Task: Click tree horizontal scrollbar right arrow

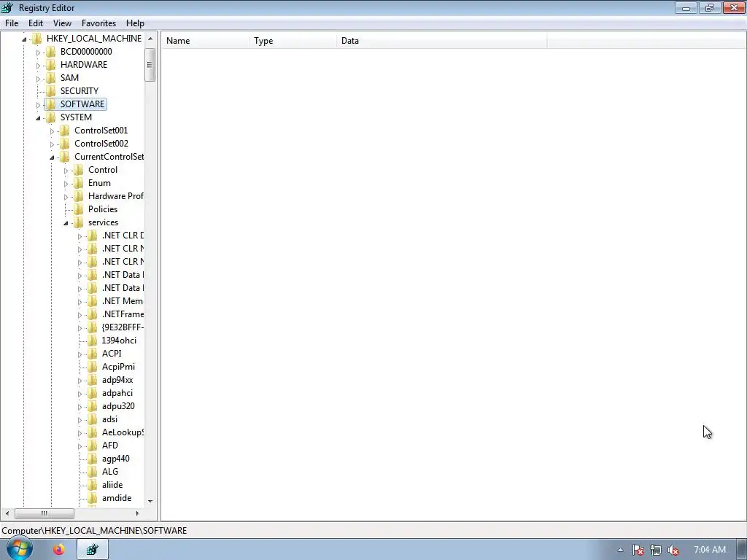Action: 137,513
